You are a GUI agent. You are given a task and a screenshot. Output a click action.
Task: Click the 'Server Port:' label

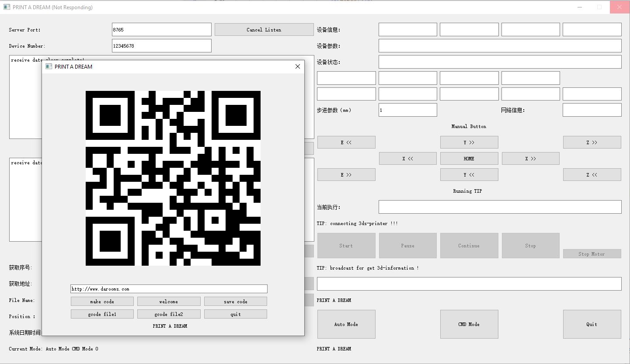[x=25, y=30]
